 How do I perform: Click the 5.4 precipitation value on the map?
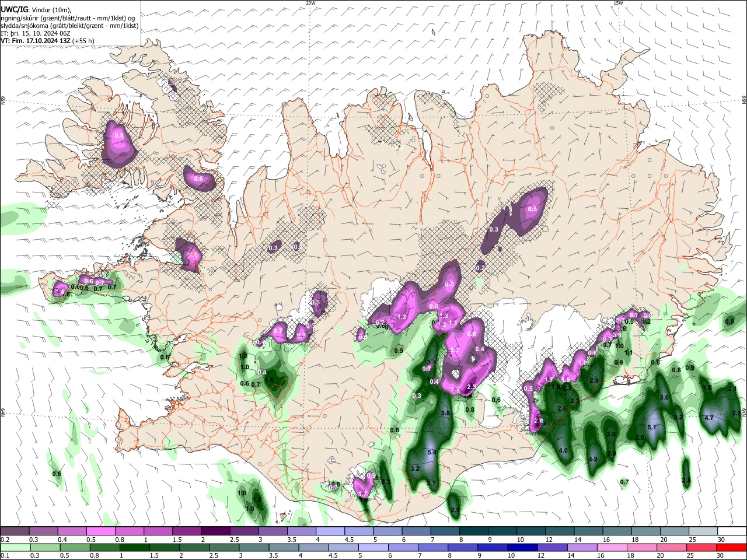(x=432, y=452)
